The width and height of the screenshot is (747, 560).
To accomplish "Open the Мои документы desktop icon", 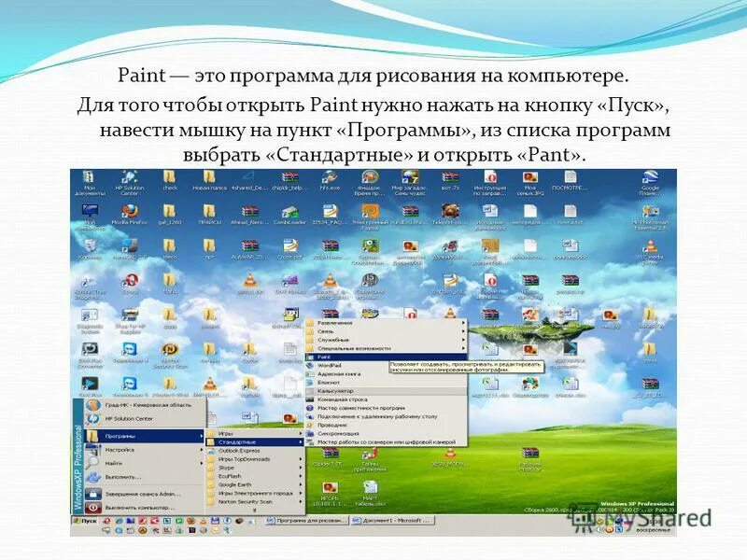I will click(x=89, y=183).
